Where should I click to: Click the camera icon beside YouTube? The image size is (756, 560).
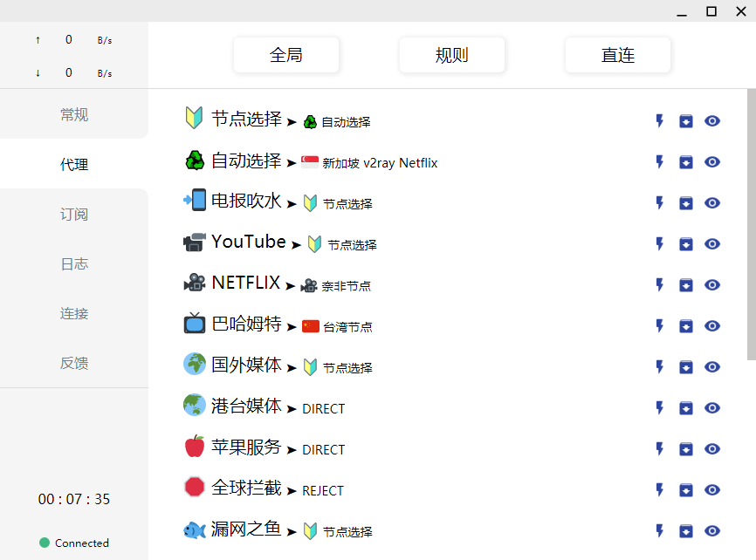195,242
